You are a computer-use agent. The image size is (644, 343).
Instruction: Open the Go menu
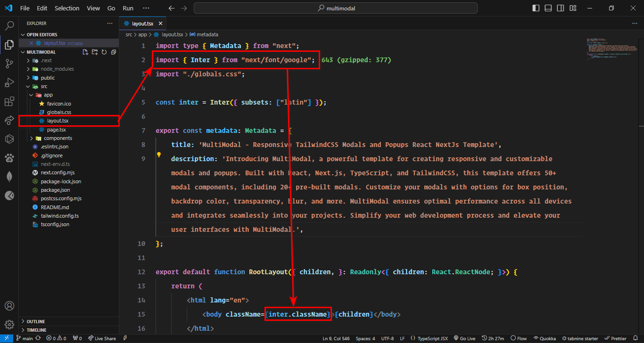(111, 8)
